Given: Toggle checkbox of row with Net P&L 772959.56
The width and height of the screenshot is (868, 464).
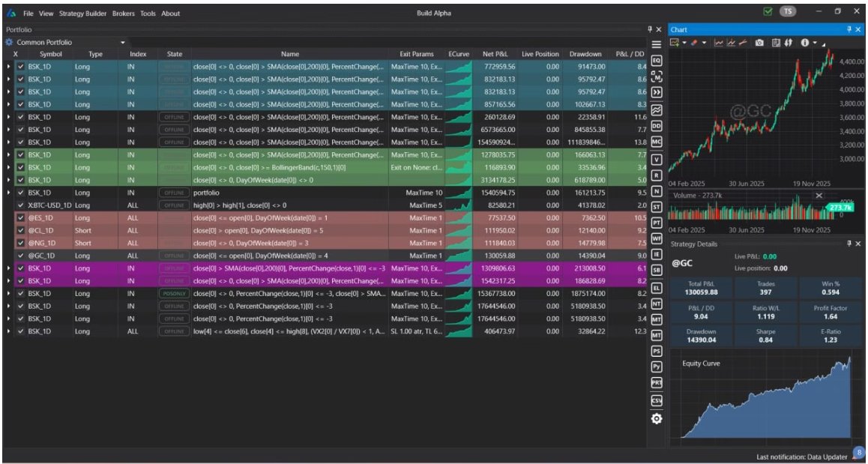Looking at the screenshot, I should pos(21,67).
